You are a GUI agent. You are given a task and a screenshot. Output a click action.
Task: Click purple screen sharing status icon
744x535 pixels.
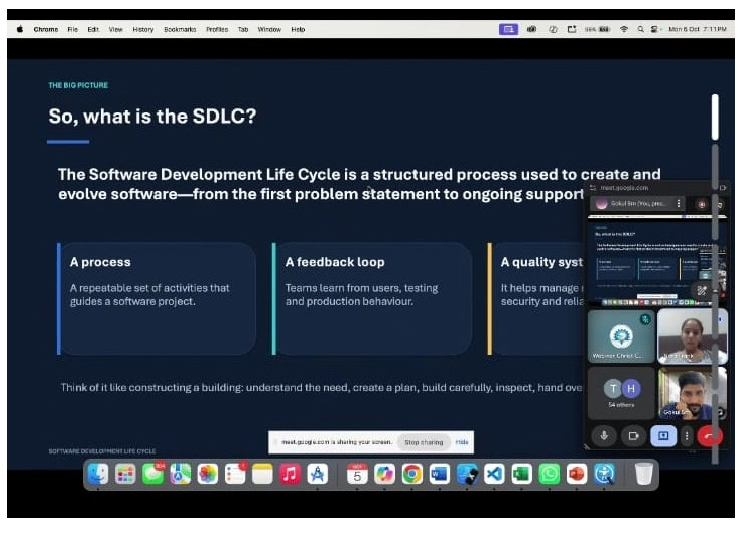tap(508, 29)
